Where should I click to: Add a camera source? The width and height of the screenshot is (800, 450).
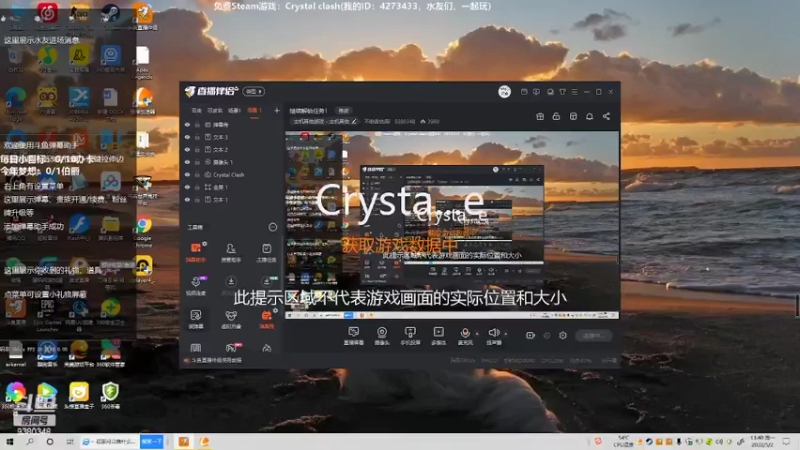tap(382, 336)
